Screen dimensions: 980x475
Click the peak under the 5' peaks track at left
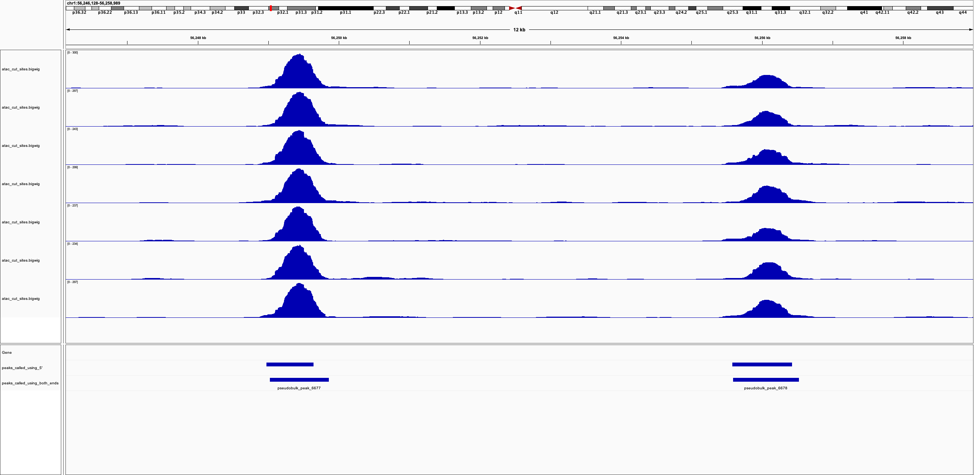coord(290,364)
